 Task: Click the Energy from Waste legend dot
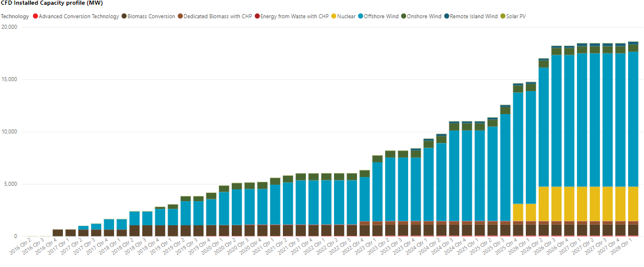[257, 16]
